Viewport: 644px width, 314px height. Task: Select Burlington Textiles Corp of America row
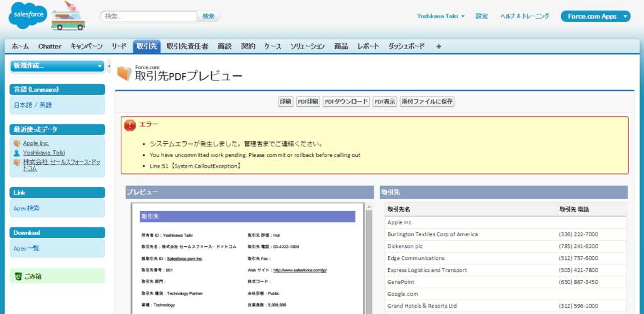coord(506,234)
